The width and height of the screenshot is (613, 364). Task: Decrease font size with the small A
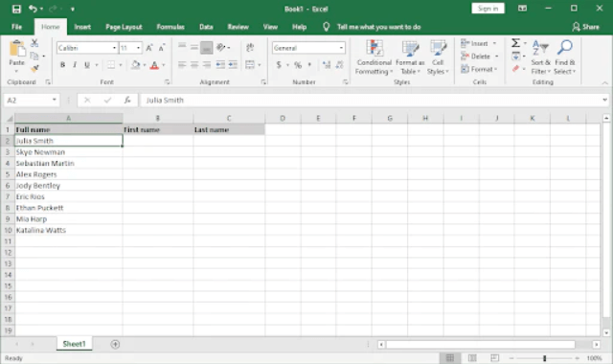(x=162, y=48)
